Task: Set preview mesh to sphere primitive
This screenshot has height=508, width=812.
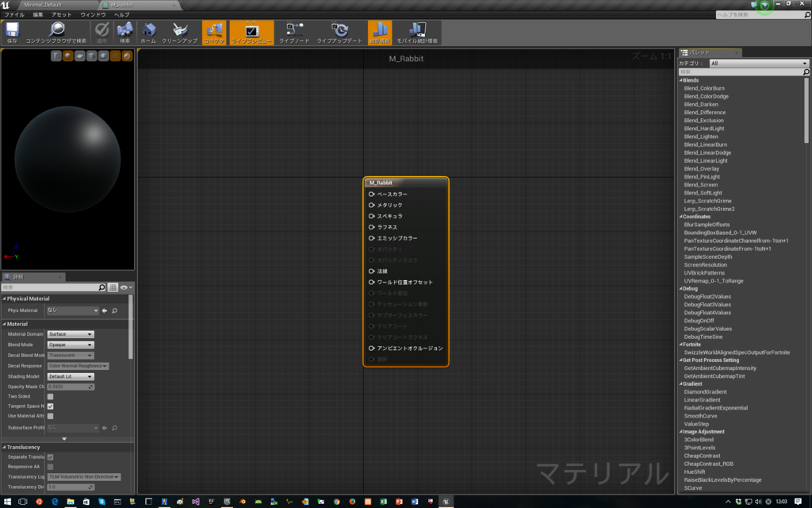Action: [68, 56]
